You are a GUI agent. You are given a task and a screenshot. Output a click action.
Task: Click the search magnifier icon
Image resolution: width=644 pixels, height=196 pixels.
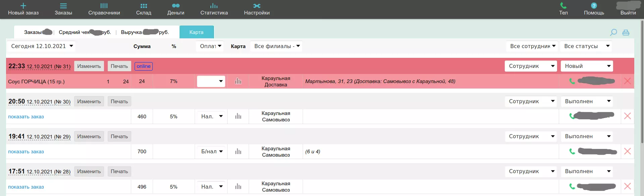pyautogui.click(x=613, y=32)
